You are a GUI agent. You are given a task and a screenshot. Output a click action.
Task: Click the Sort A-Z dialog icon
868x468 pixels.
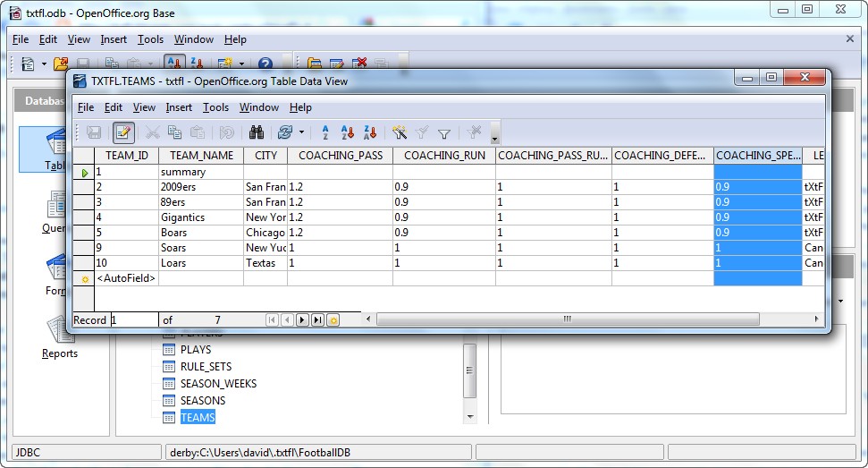coord(325,132)
